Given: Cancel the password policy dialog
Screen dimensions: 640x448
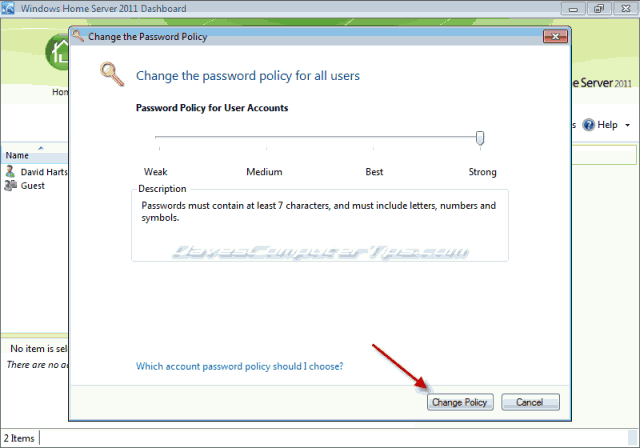Looking at the screenshot, I should click(x=530, y=402).
